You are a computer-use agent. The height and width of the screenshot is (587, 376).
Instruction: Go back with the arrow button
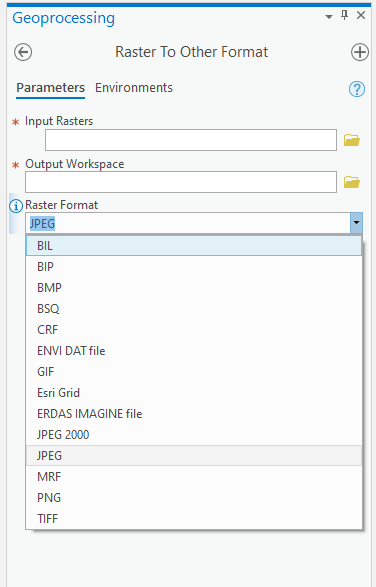[x=23, y=52]
